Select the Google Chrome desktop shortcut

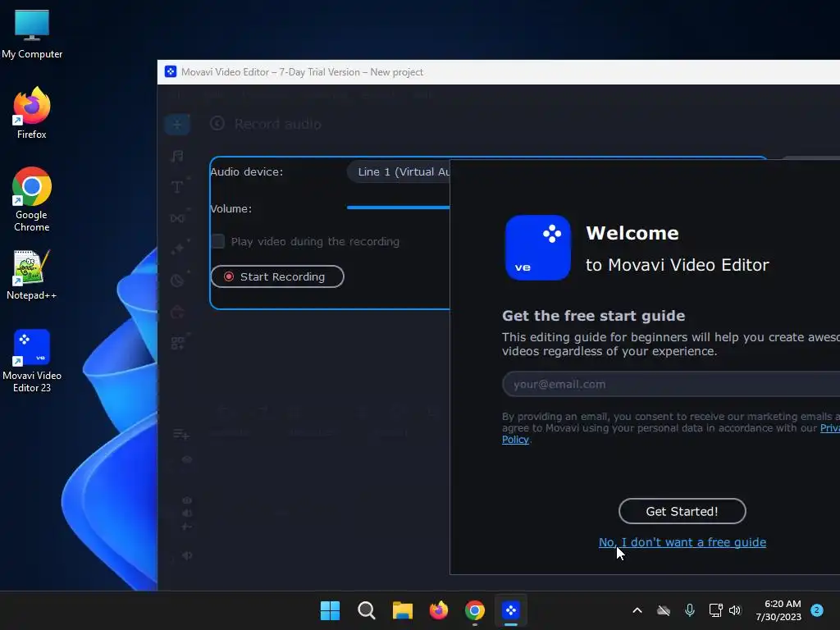(x=32, y=199)
